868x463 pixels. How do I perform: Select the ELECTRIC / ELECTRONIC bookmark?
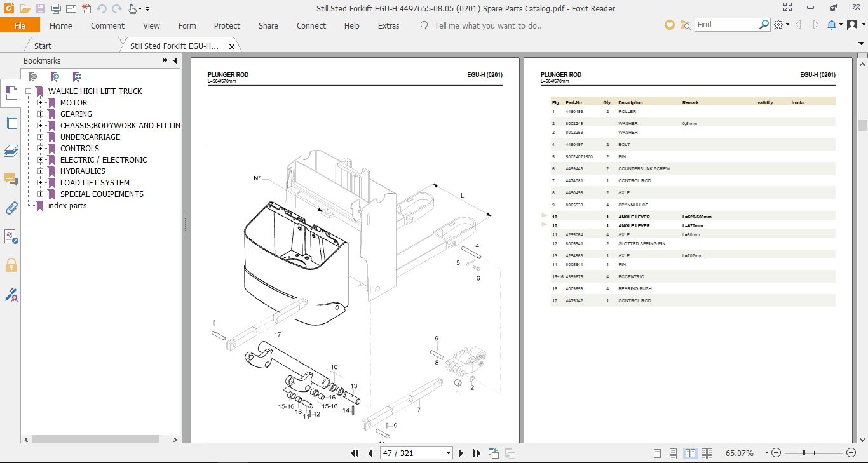tap(104, 160)
